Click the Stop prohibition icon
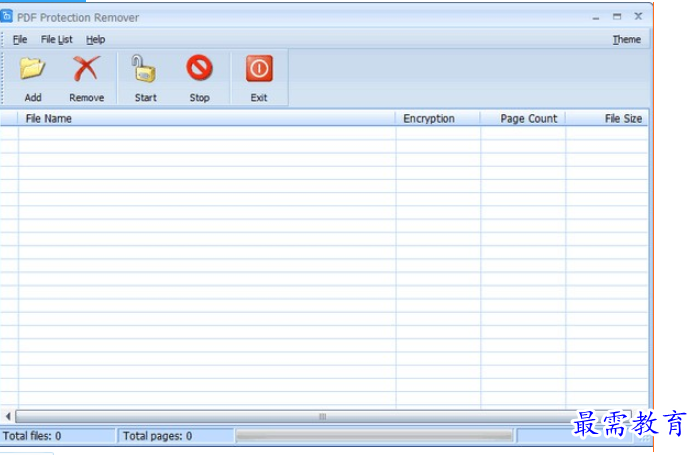This screenshot has height=455, width=695. pyautogui.click(x=199, y=68)
